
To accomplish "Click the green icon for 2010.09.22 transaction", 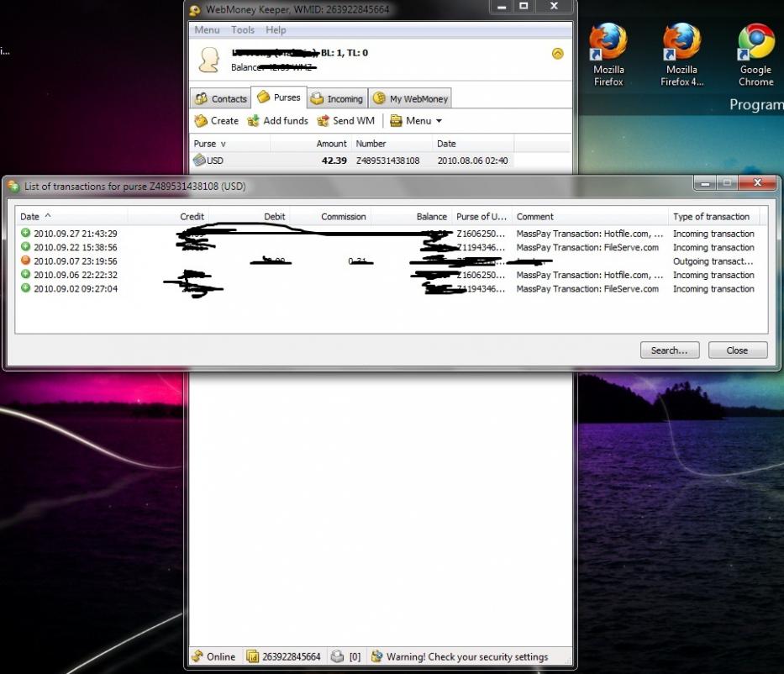I will pyautogui.click(x=25, y=247).
